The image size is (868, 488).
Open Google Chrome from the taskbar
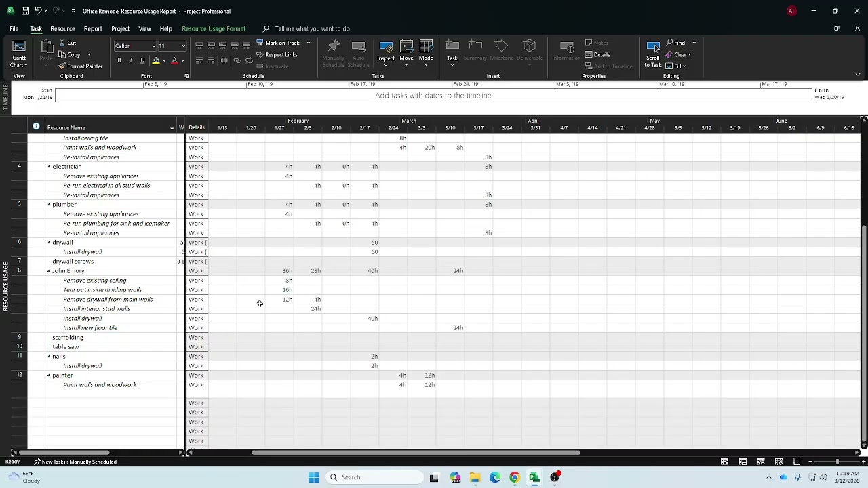(515, 477)
